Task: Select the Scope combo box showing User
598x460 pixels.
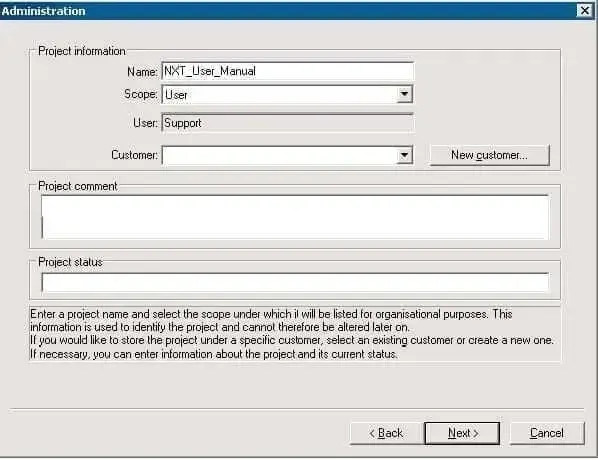Action: point(288,94)
